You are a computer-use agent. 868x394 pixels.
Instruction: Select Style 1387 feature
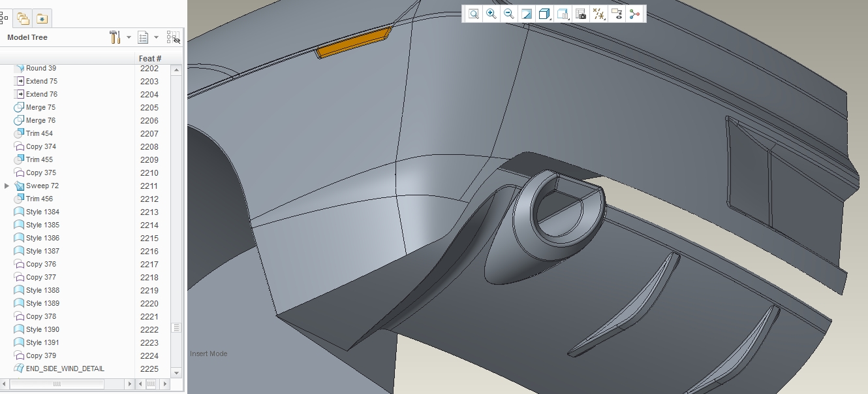pos(42,251)
